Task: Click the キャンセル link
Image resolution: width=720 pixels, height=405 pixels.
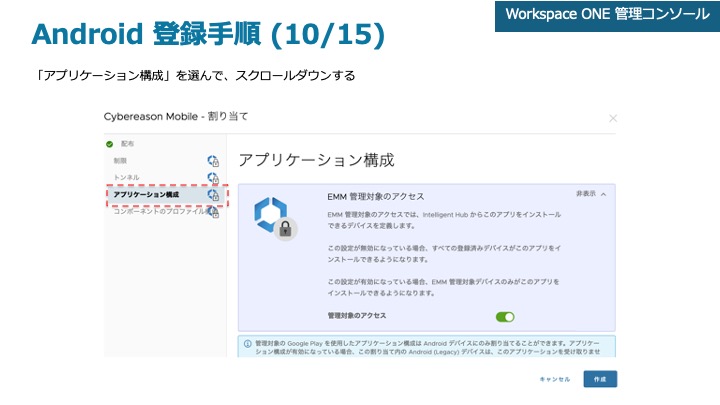Action: coord(555,379)
